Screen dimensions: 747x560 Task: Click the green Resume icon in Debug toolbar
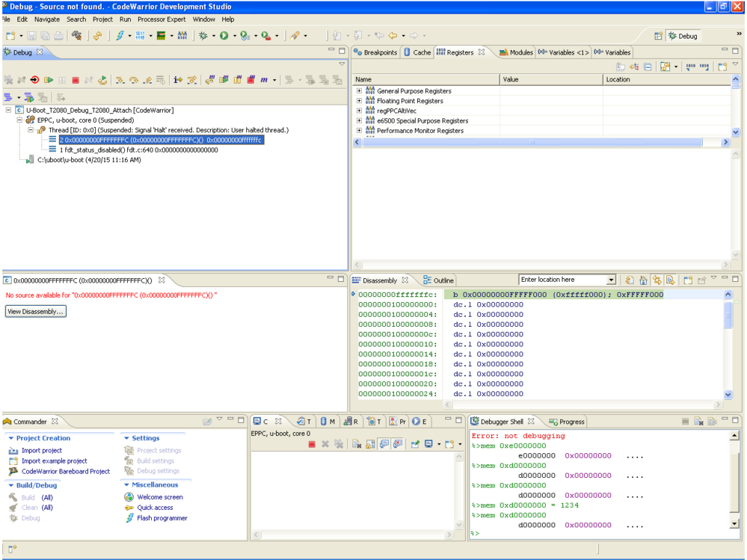pos(49,80)
